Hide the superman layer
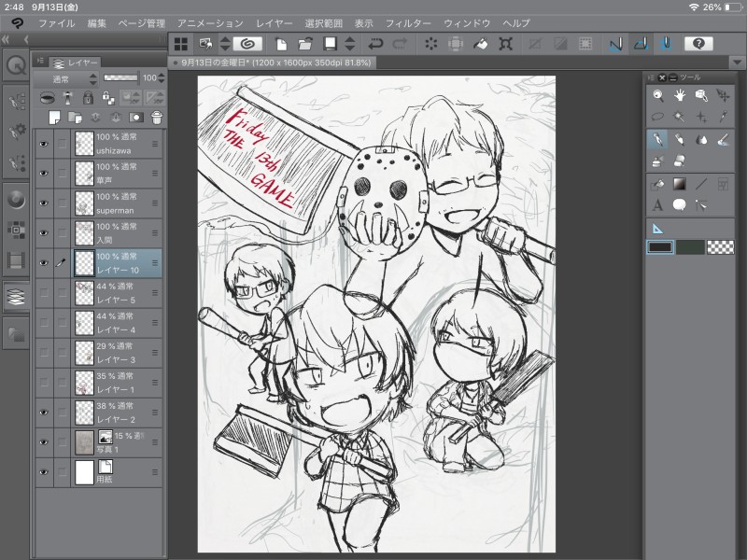The width and height of the screenshot is (747, 560). [44, 203]
